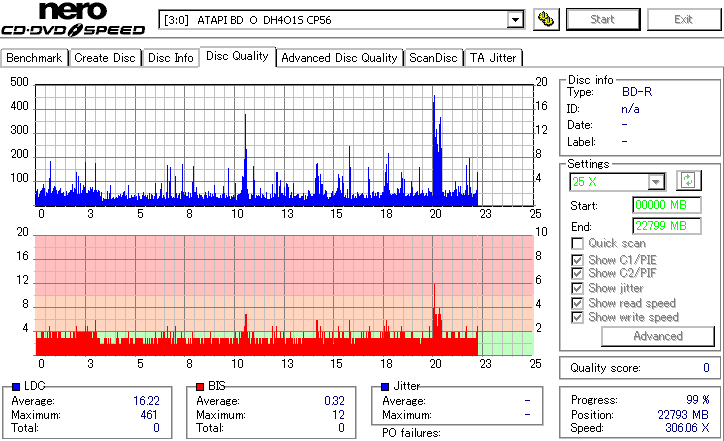Click the Progress value 99 %
This screenshot has width=724, height=441.
point(698,399)
